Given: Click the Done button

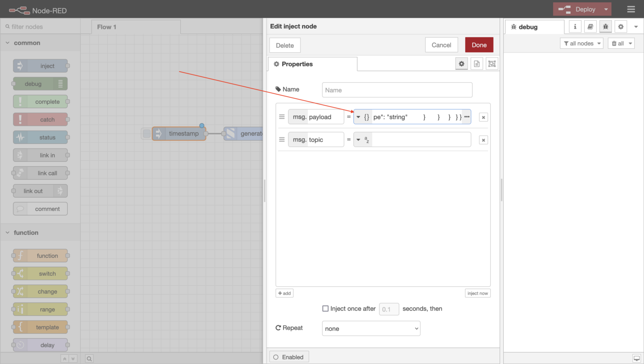Looking at the screenshot, I should tap(479, 45).
